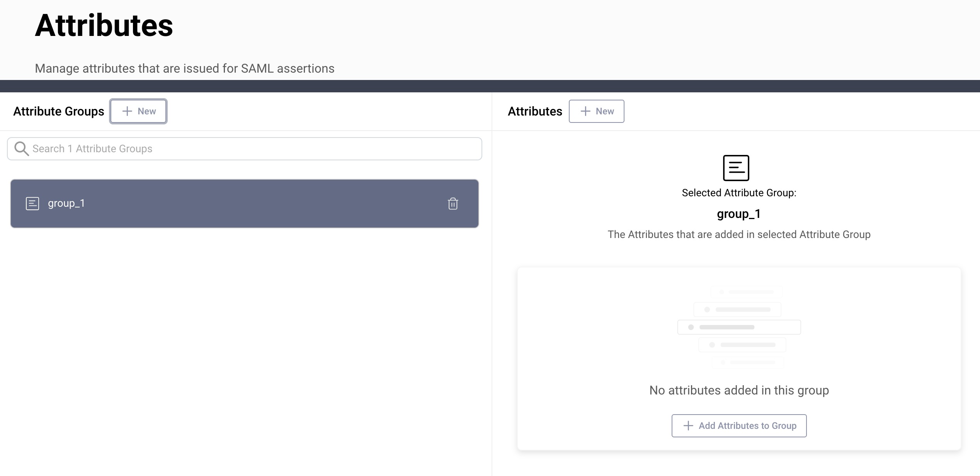Click the plus icon in Attribute Groups New button
Image resolution: width=980 pixels, height=476 pixels.
[x=127, y=111]
